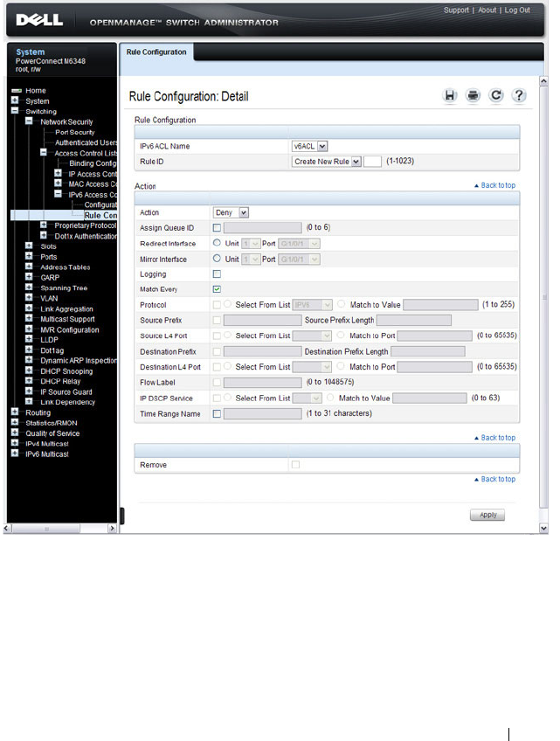Click the Apply button
This screenshot has width=560, height=741.
(487, 515)
